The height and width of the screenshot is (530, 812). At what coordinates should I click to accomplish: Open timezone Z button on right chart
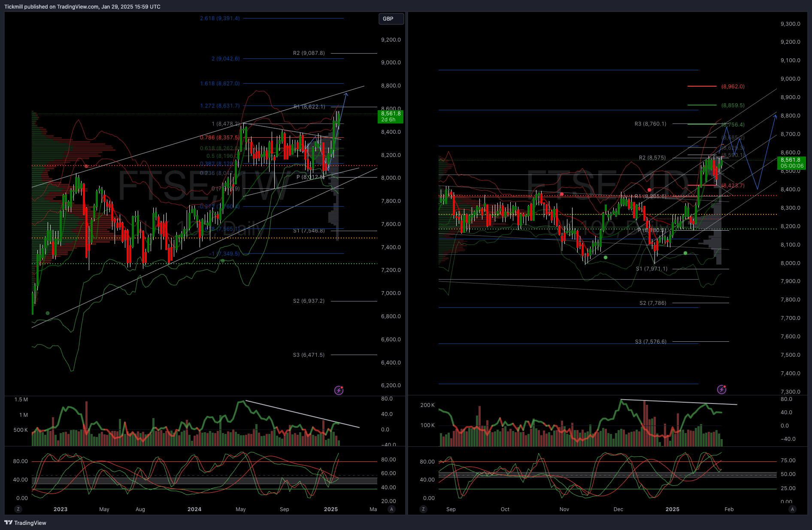(x=424, y=509)
